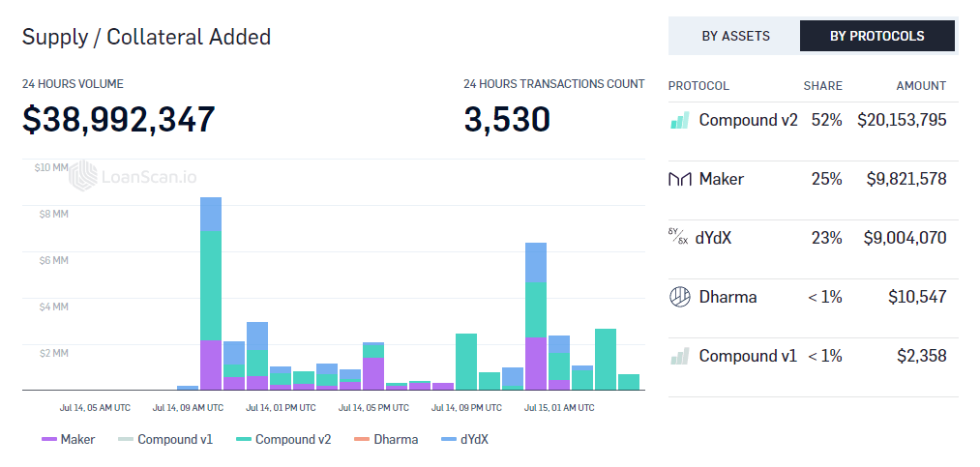Click the AMOUNT column header
The width and height of the screenshot is (980, 467).
pyautogui.click(x=921, y=86)
